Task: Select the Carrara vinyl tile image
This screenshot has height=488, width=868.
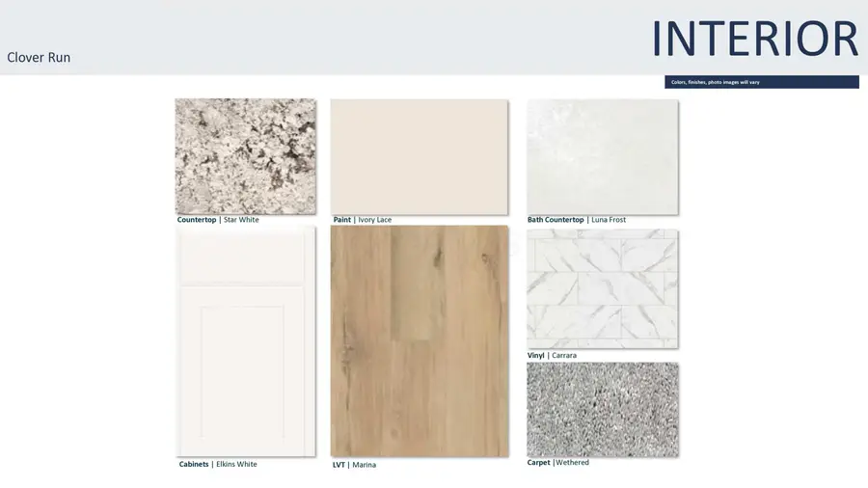Action: pos(602,288)
